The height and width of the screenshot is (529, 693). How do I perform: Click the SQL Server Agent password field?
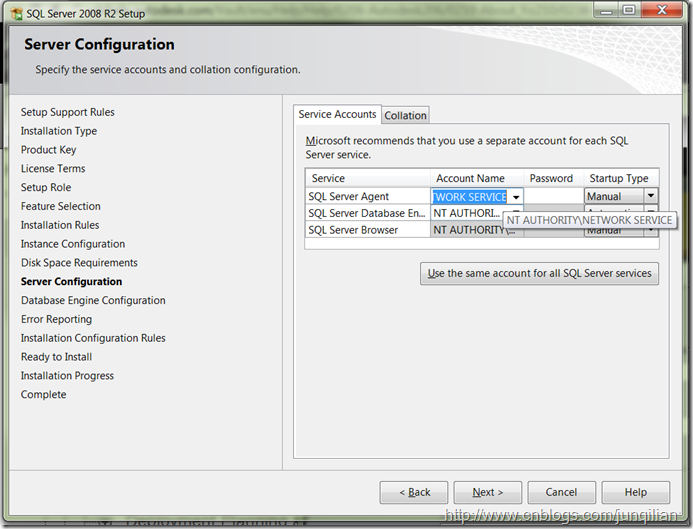click(x=553, y=196)
